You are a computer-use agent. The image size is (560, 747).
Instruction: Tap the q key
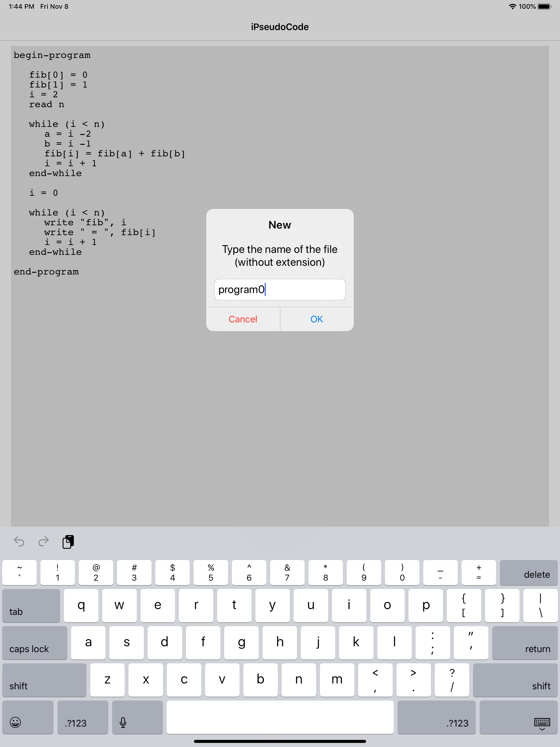[81, 606]
